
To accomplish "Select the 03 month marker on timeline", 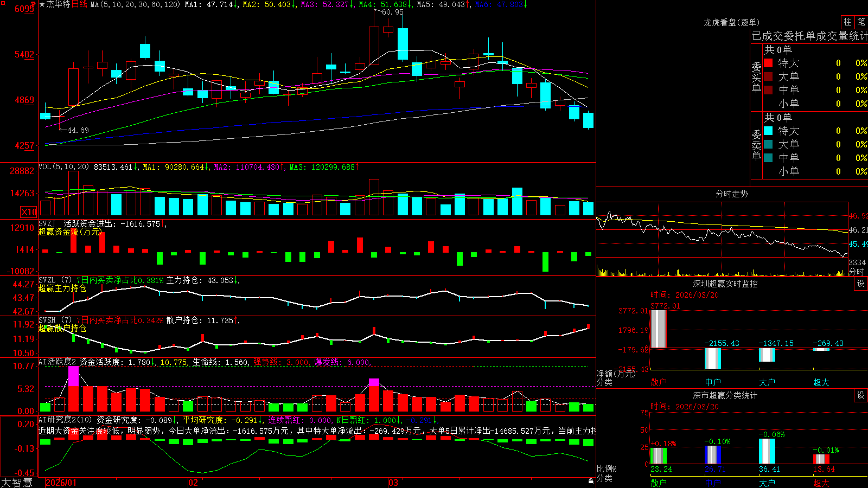I will coord(393,483).
